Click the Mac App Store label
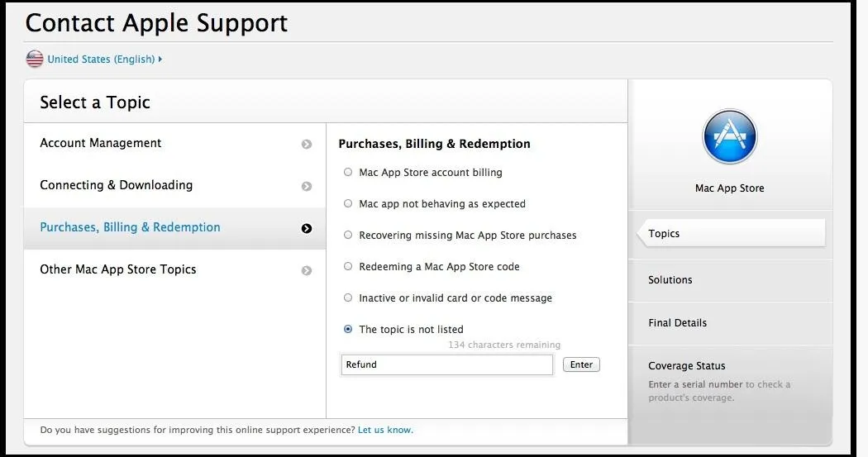Screen dimensions: 868x457 [x=730, y=188]
